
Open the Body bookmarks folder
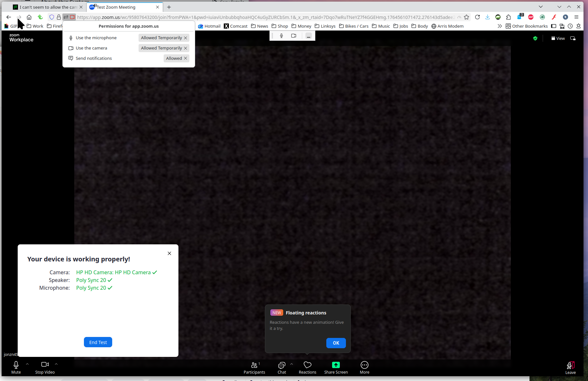point(420,26)
